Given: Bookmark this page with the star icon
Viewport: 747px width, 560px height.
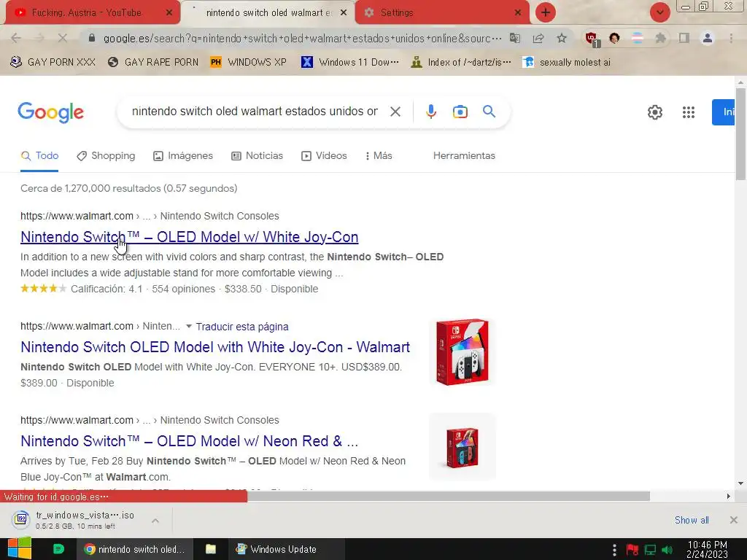Looking at the screenshot, I should pos(562,38).
